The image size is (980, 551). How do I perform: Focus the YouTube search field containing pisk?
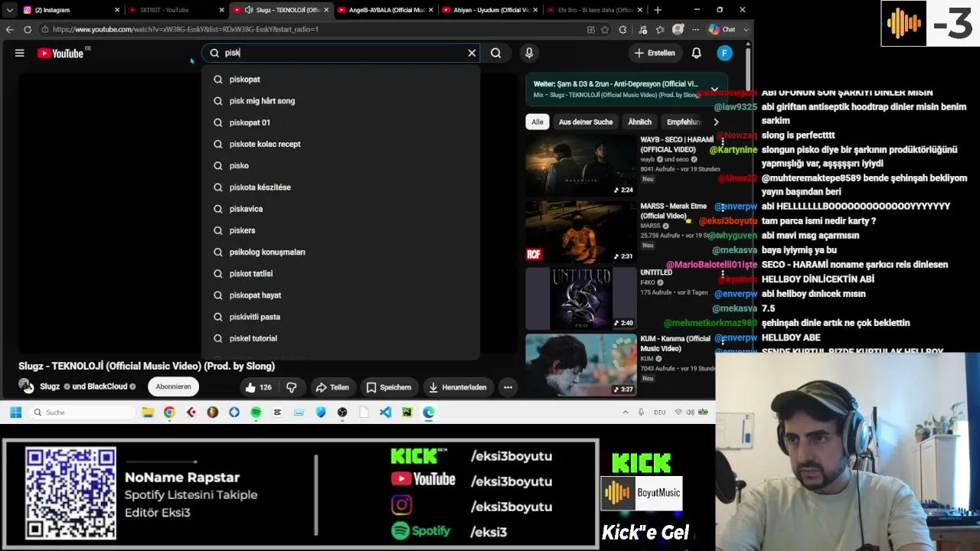click(x=341, y=53)
